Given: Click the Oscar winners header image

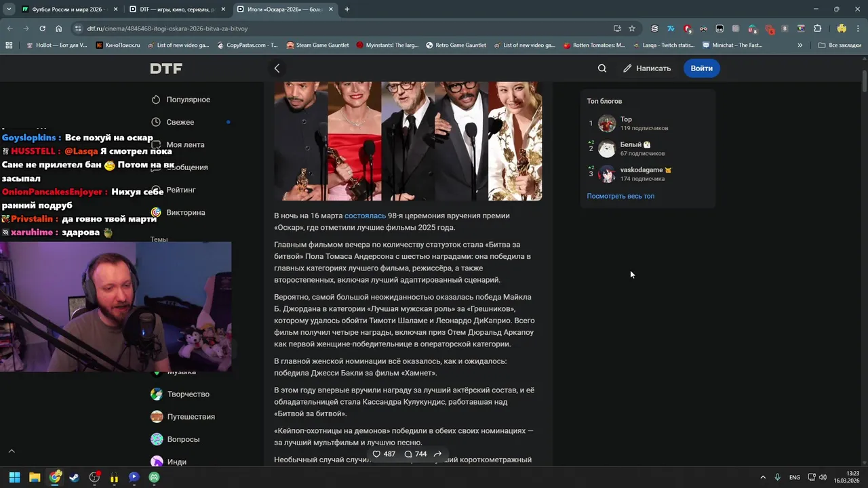Looking at the screenshot, I should (408, 141).
